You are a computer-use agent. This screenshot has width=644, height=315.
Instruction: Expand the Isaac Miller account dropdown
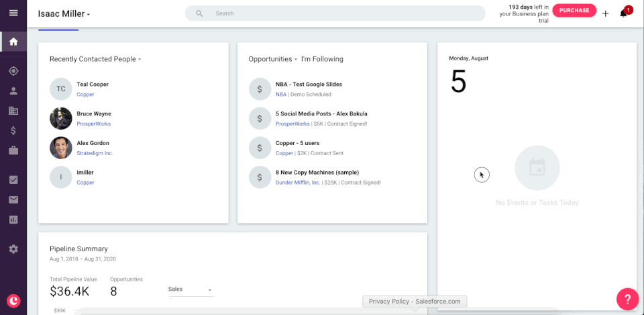point(64,13)
